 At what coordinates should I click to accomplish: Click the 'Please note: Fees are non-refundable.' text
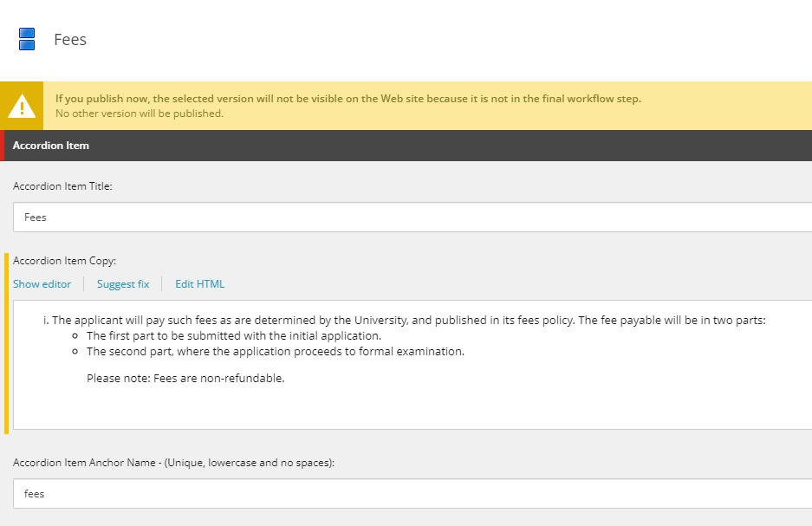(x=185, y=379)
